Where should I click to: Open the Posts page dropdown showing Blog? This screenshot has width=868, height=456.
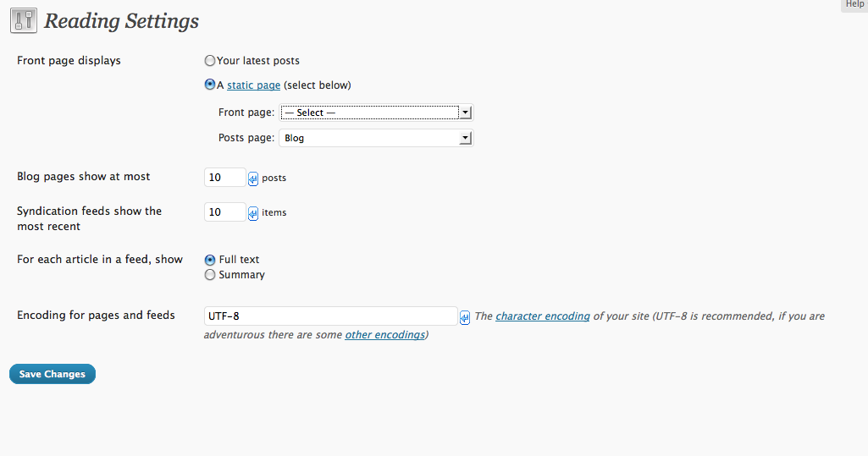tap(377, 138)
